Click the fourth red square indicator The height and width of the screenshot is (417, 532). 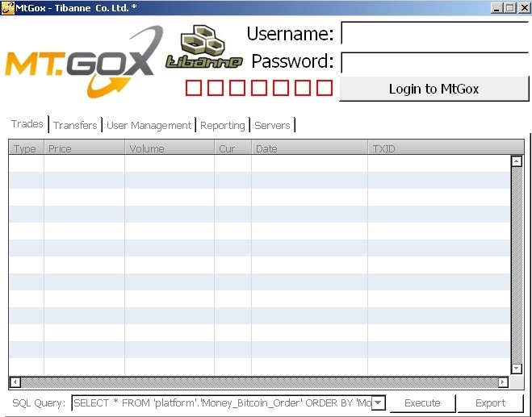[259, 88]
